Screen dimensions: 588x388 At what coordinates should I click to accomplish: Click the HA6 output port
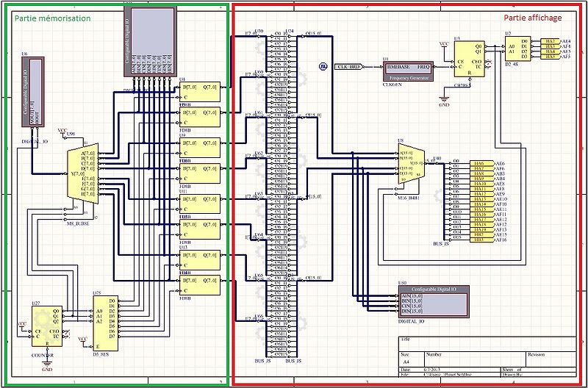(x=483, y=163)
